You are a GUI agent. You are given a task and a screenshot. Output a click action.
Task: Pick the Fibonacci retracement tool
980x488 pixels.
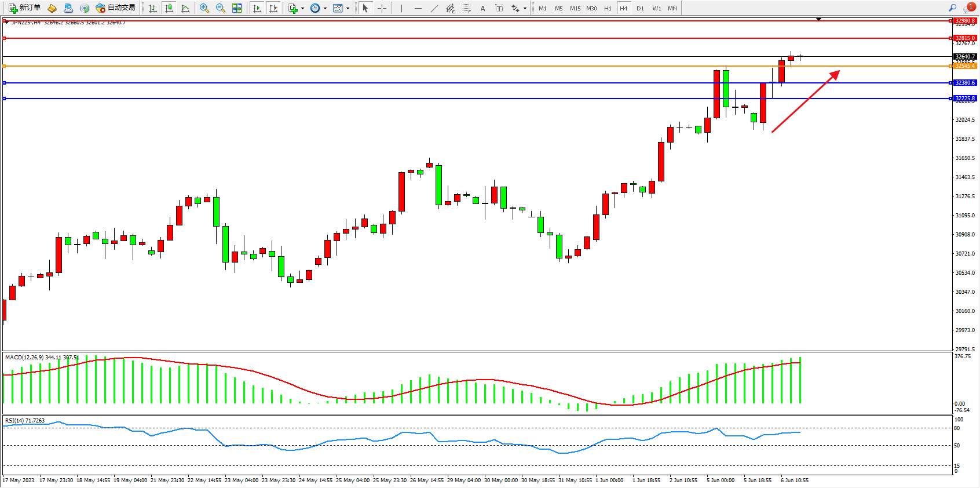[467, 8]
